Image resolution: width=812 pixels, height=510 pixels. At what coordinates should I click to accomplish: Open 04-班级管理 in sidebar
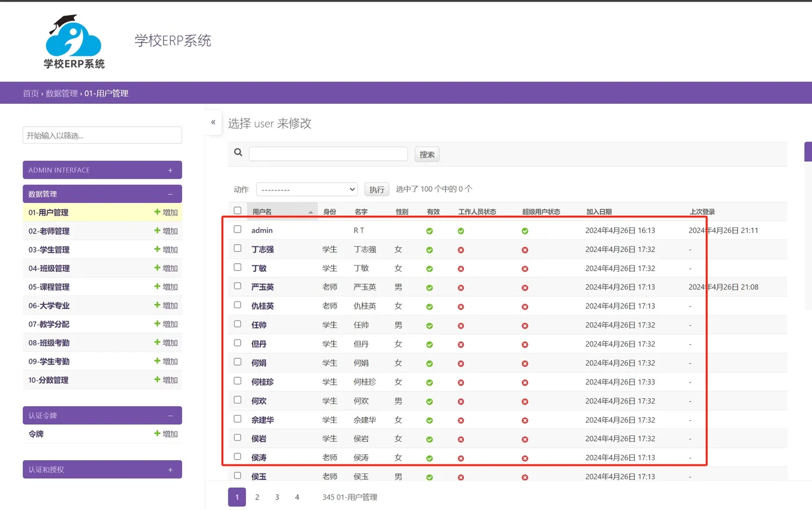(49, 268)
